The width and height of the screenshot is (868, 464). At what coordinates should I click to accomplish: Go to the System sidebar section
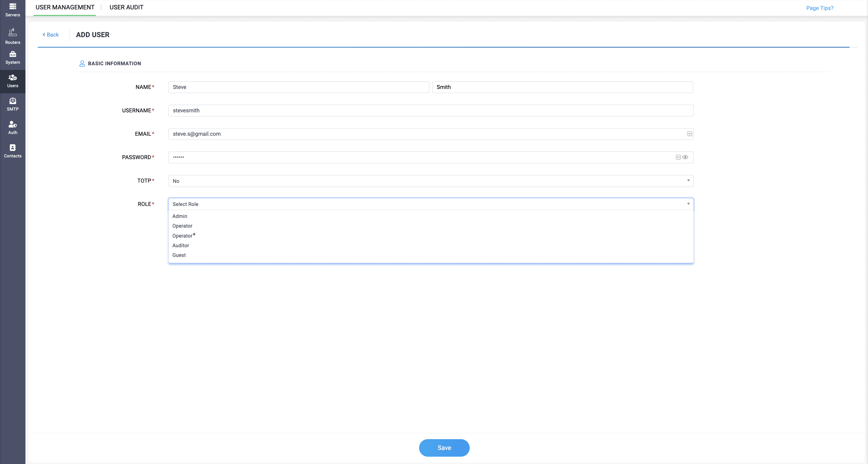[x=13, y=58]
